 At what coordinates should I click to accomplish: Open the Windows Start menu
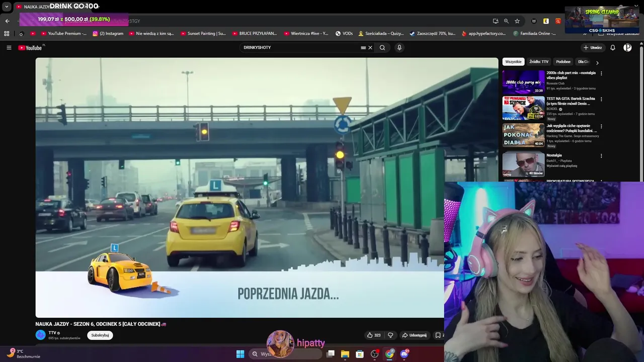pyautogui.click(x=240, y=354)
